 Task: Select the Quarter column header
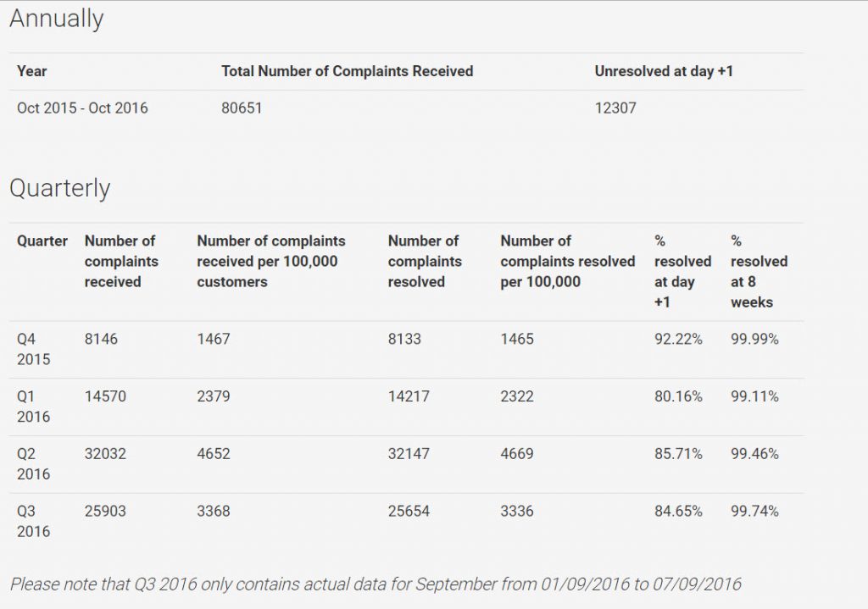42,241
